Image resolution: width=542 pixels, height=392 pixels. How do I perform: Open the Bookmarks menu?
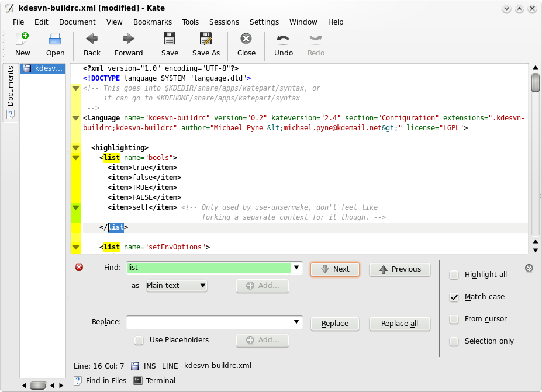click(x=153, y=22)
